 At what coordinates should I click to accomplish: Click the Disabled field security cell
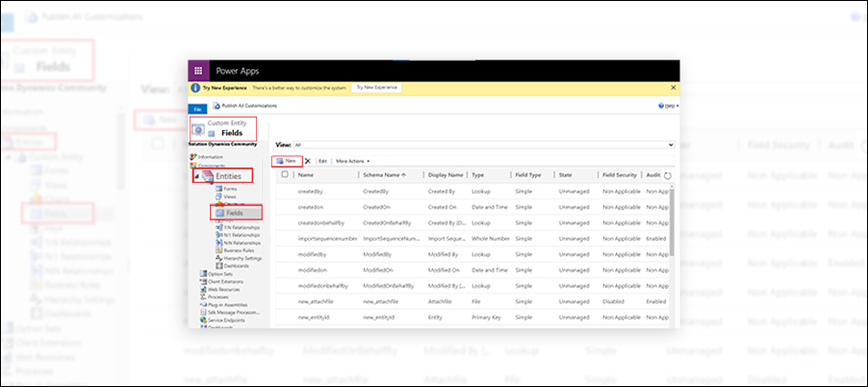pyautogui.click(x=613, y=301)
